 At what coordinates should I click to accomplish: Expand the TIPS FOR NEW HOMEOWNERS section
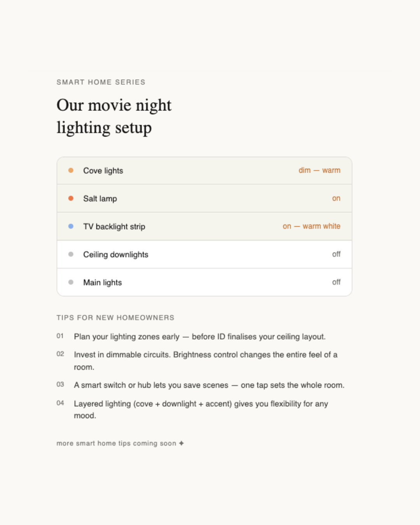(115, 318)
